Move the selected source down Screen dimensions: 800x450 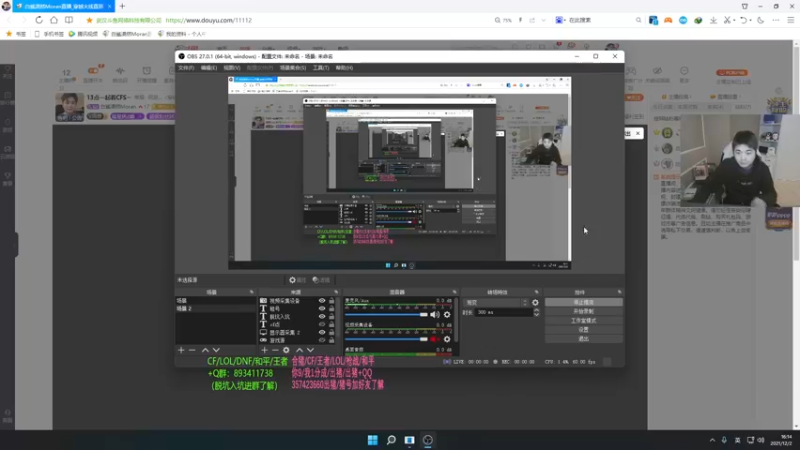coord(310,350)
